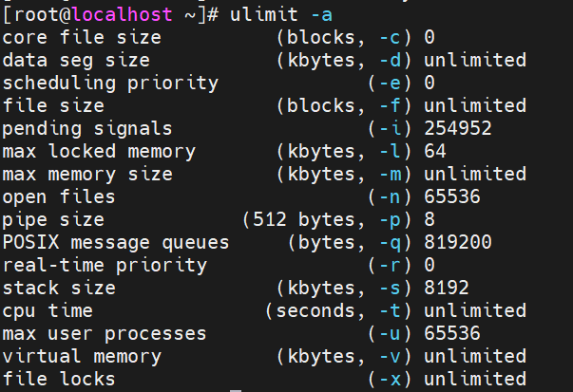Click the 'open files' label
Image resolution: width=573 pixels, height=392 pixels.
(59, 196)
